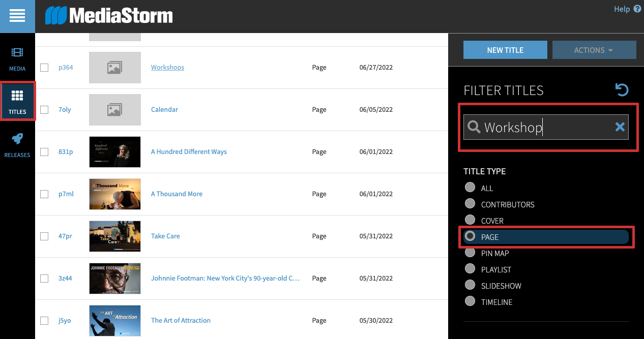Select the ALL title type
The image size is (644, 339).
[471, 188]
